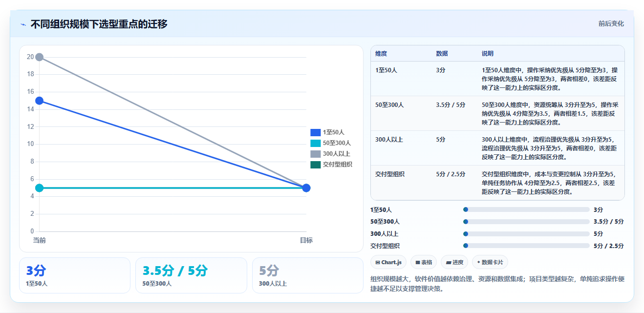Image resolution: width=644 pixels, height=313 pixels.
Task: Click the 5分 / 2.5分 progress value
Action: click(x=609, y=246)
